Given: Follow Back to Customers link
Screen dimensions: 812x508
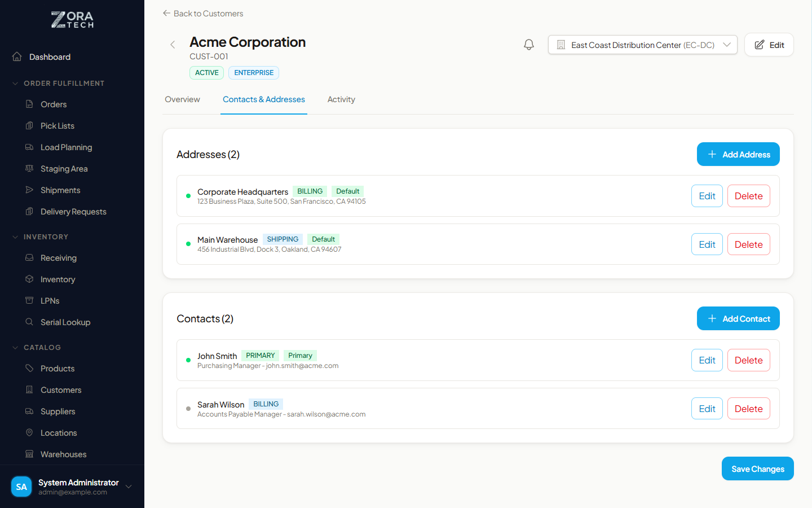Looking at the screenshot, I should [x=203, y=13].
